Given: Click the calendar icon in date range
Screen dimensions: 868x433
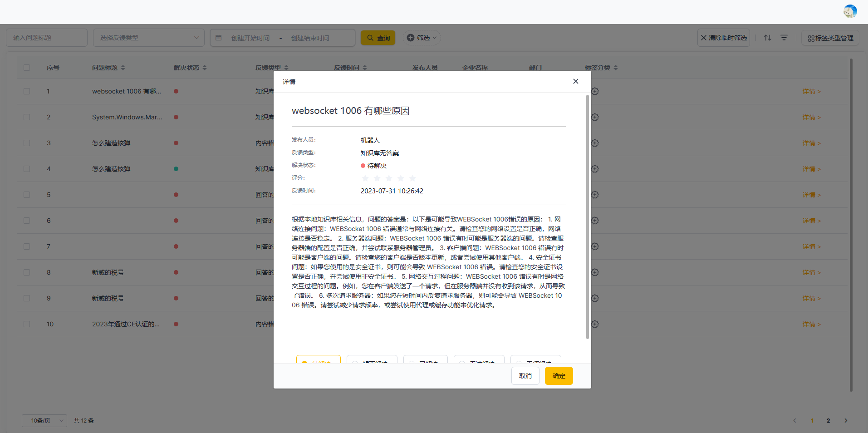Looking at the screenshot, I should pyautogui.click(x=219, y=38).
